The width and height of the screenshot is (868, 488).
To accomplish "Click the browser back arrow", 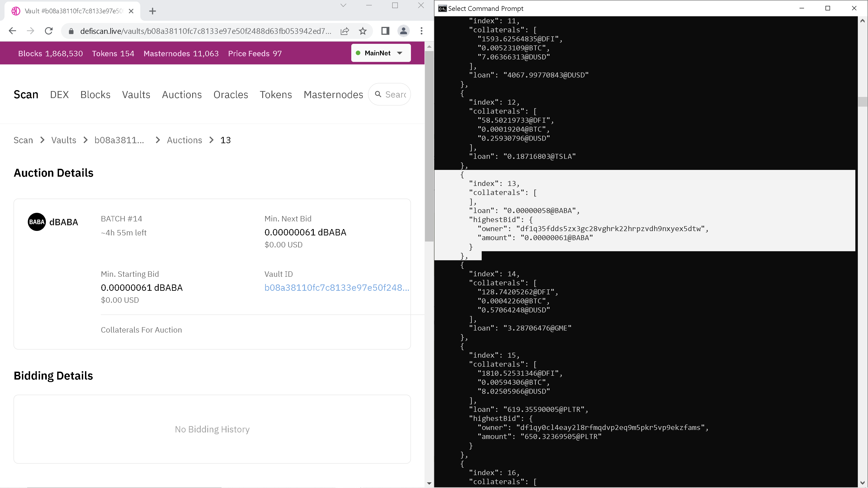I will coord(12,31).
